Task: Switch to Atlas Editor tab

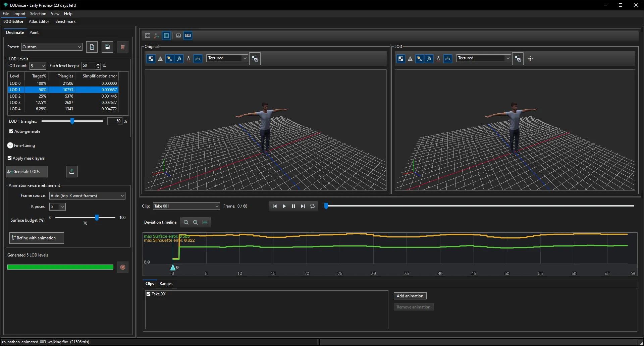Action: point(39,21)
